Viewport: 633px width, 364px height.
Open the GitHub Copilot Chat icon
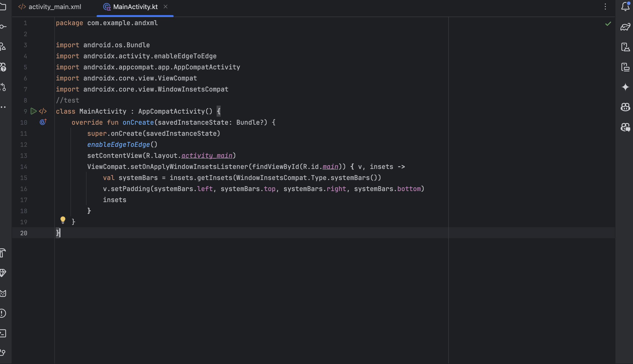click(x=625, y=127)
